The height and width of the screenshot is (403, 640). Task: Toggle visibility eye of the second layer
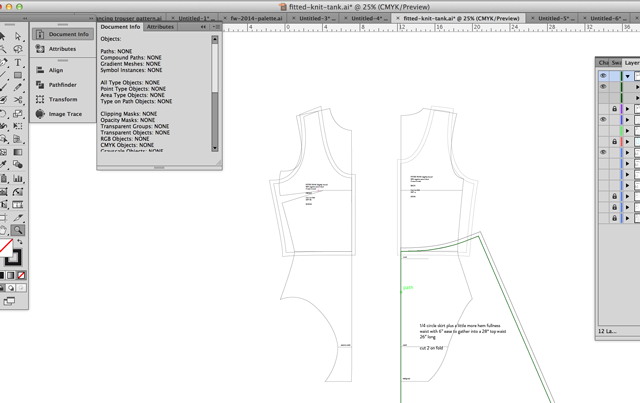click(603, 87)
